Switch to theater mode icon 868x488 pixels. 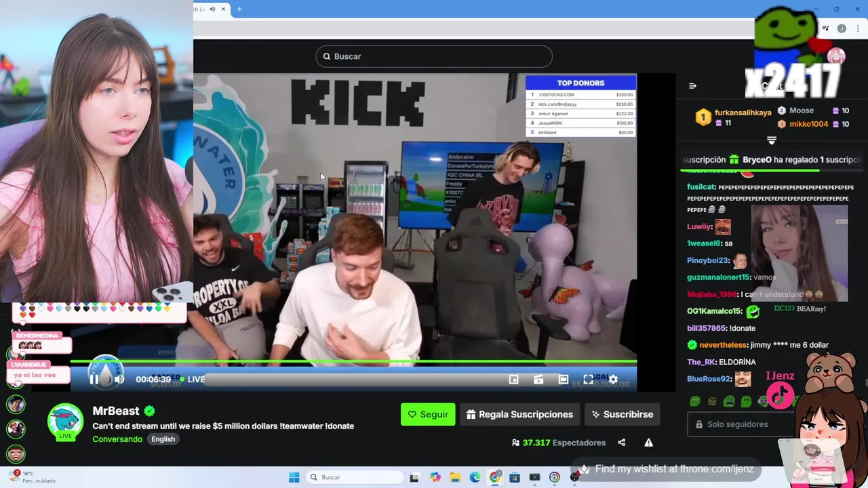click(563, 380)
